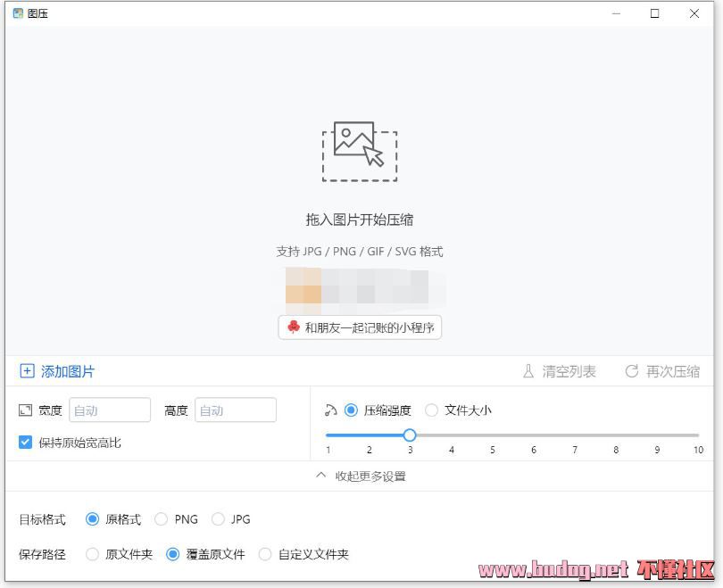Image resolution: width=723 pixels, height=588 pixels.
Task: Click the 图压 app icon in title bar
Action: [18, 13]
